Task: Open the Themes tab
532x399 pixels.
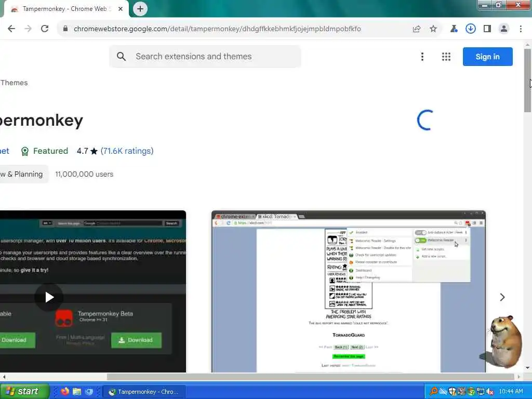Action: click(14, 83)
